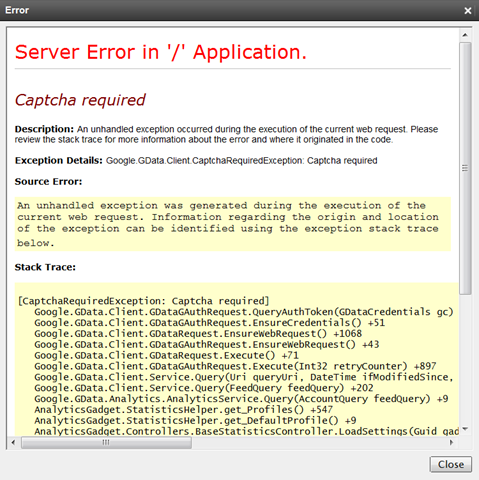Click the 'Exception Details:' label
479x480 pixels.
(59, 161)
